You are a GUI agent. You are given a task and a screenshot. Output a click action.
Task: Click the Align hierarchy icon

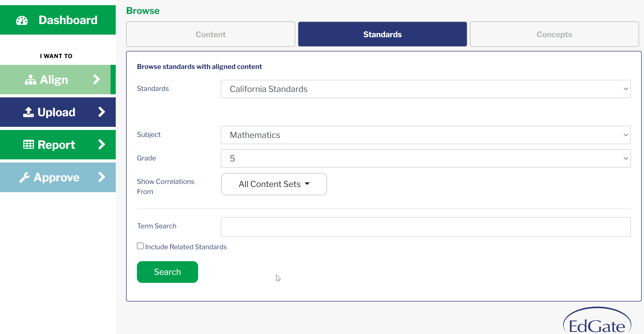[x=30, y=80]
